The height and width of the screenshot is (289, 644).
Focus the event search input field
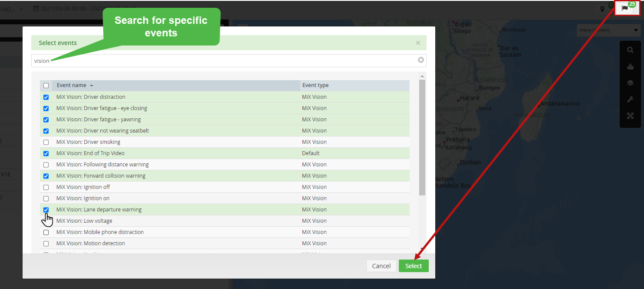pos(229,61)
